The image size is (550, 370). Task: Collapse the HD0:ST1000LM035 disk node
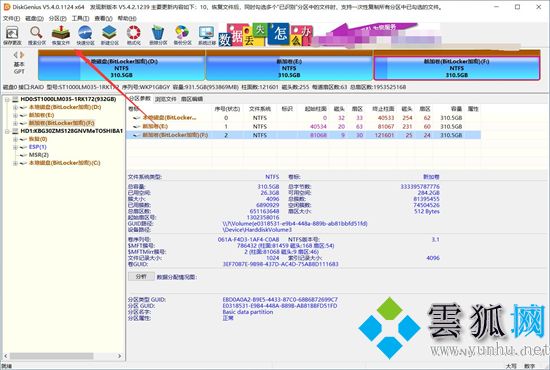[7, 99]
